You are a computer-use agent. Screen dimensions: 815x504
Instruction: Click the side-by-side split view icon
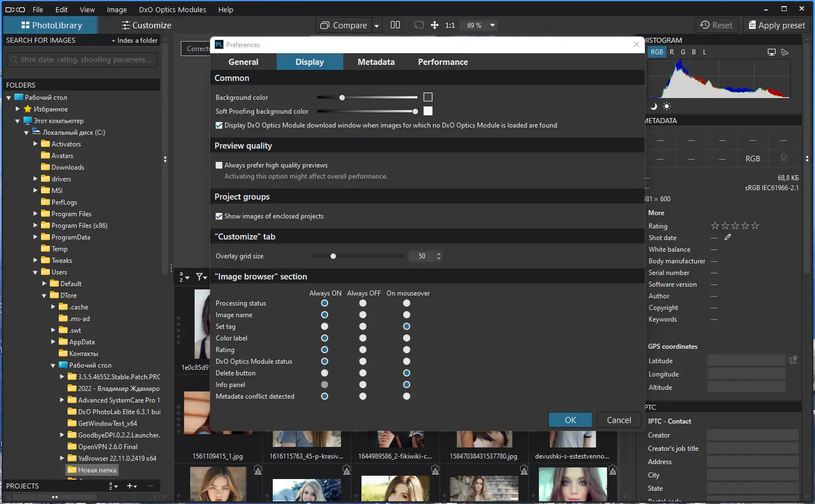tap(395, 25)
